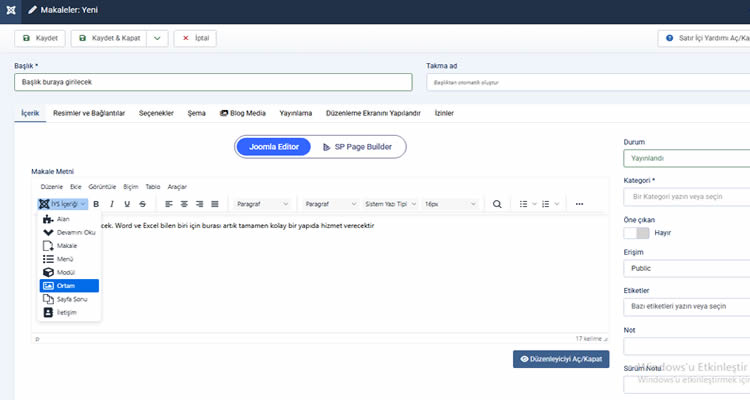750x400 pixels.
Task: Center-align text using the toolbar icon
Action: click(x=185, y=204)
